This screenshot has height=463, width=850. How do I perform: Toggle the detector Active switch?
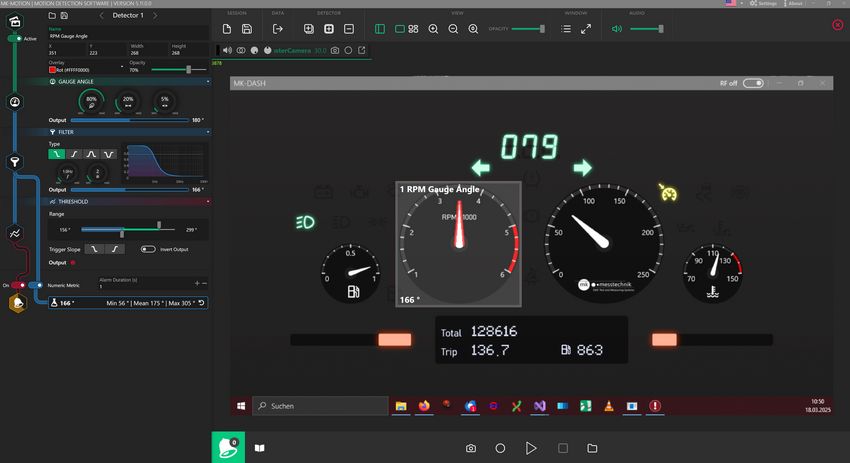15,38
